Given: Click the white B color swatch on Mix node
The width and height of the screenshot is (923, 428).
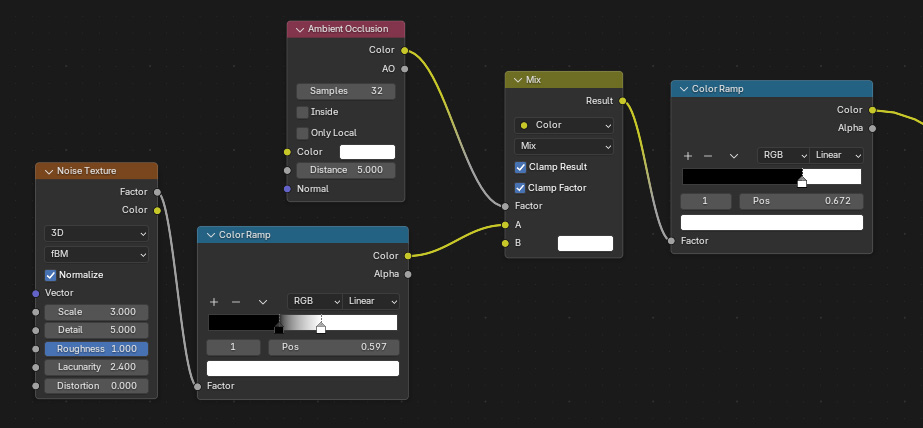Looking at the screenshot, I should pyautogui.click(x=585, y=243).
